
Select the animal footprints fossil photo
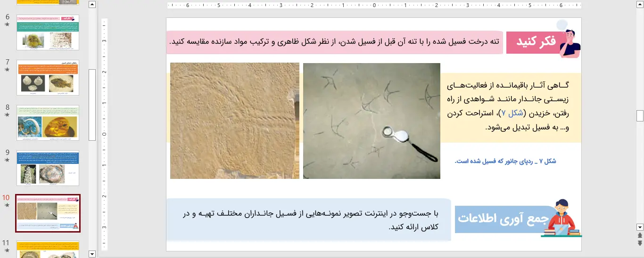point(372,121)
